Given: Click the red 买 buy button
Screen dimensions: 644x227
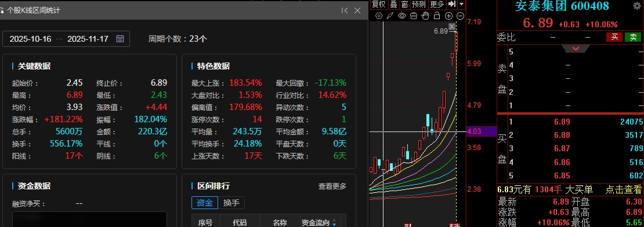Looking at the screenshot, I should tap(614, 37).
